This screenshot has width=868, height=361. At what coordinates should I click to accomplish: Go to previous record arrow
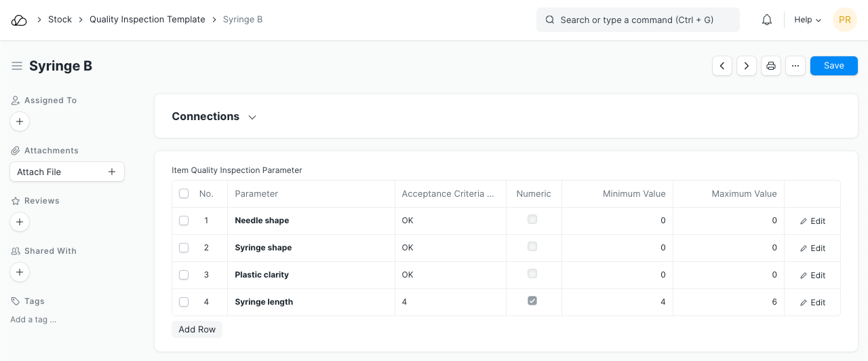[x=722, y=66]
